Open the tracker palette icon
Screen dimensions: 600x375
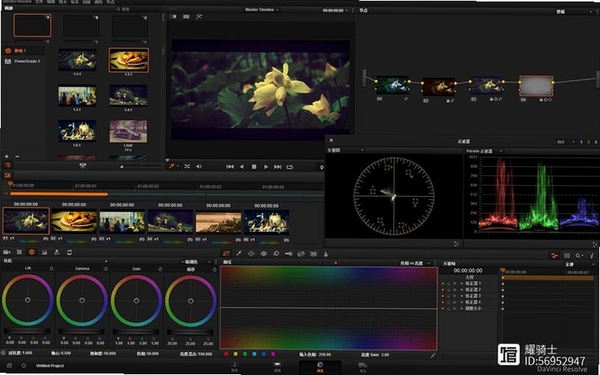coord(264,253)
